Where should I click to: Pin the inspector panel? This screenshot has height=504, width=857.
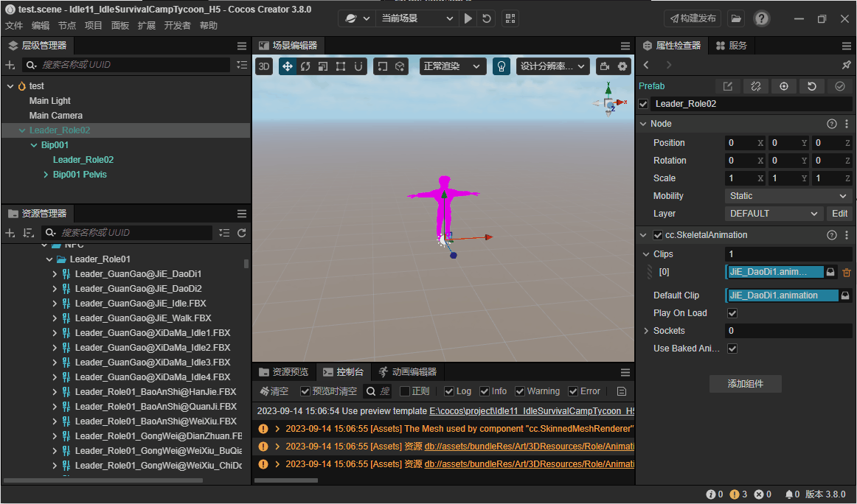point(846,65)
